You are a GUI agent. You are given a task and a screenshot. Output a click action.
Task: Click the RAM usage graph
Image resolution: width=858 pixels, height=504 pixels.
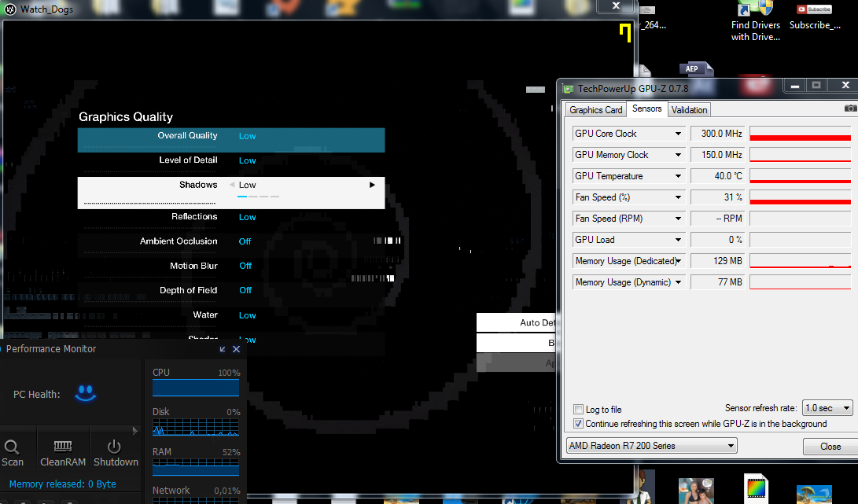coord(195,467)
